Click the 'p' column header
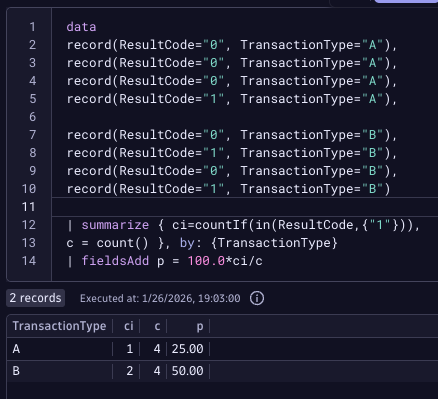The width and height of the screenshot is (438, 399). pos(200,326)
